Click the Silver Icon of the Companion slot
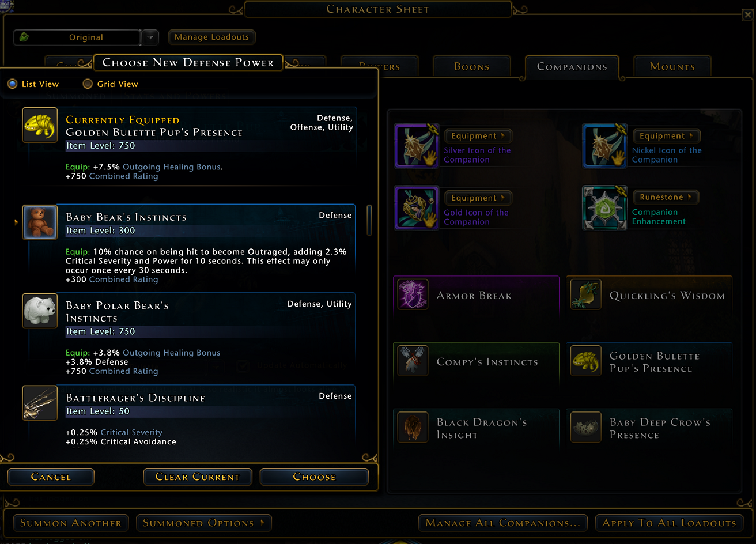This screenshot has height=544, width=756. tap(417, 146)
